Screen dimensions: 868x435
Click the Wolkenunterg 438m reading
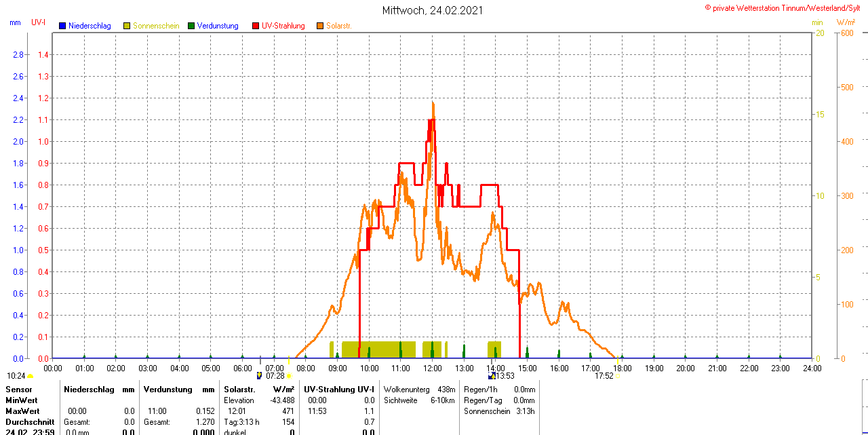tap(419, 390)
